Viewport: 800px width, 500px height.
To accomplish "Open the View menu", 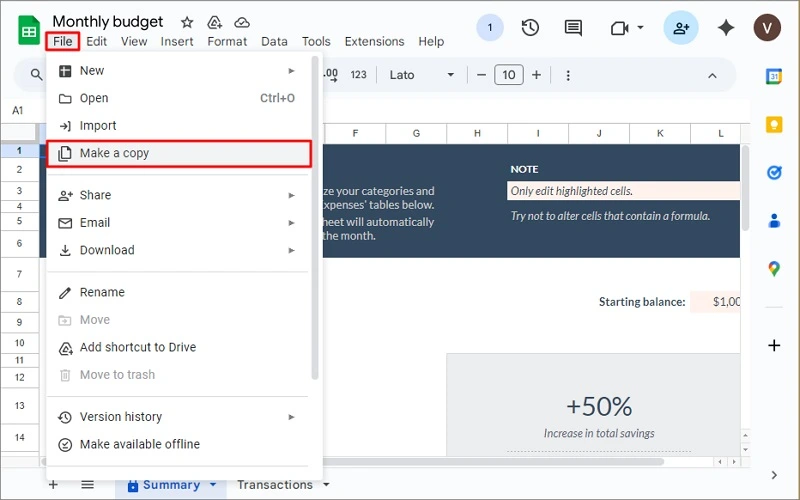I will 134,41.
